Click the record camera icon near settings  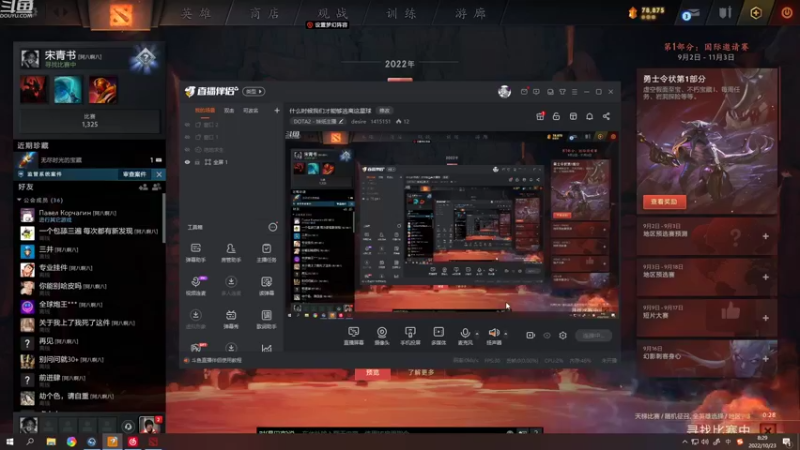click(531, 335)
